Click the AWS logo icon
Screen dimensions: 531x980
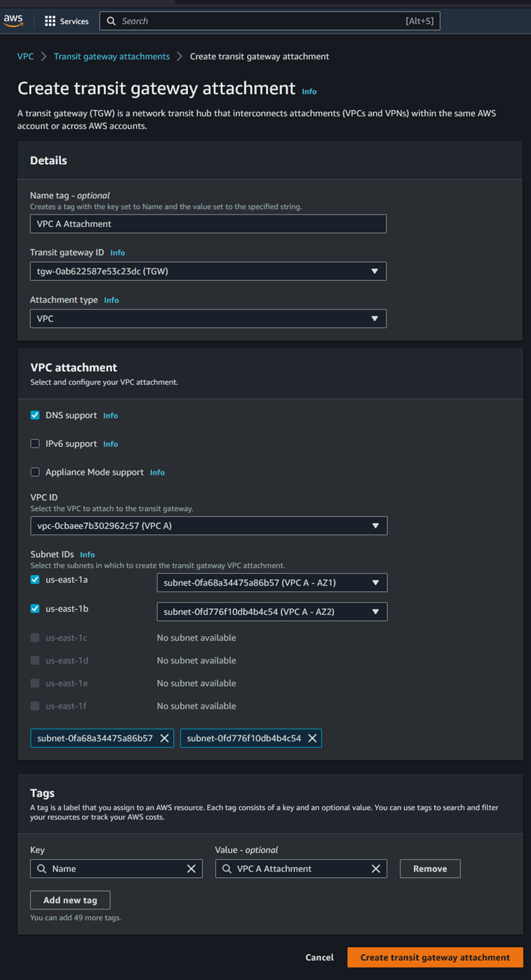coord(13,21)
